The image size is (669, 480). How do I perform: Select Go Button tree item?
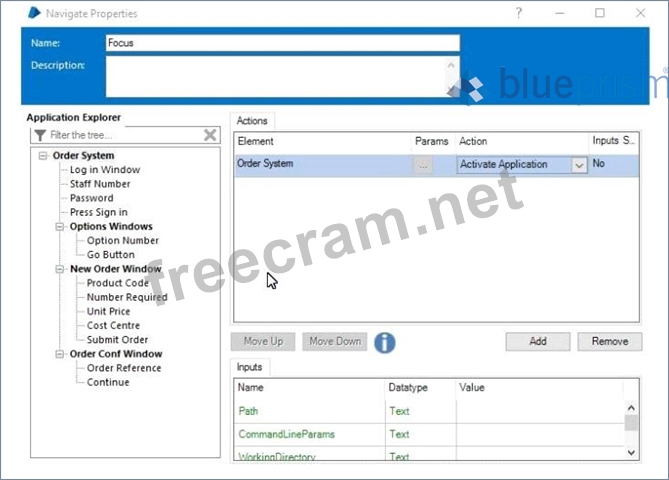point(111,255)
